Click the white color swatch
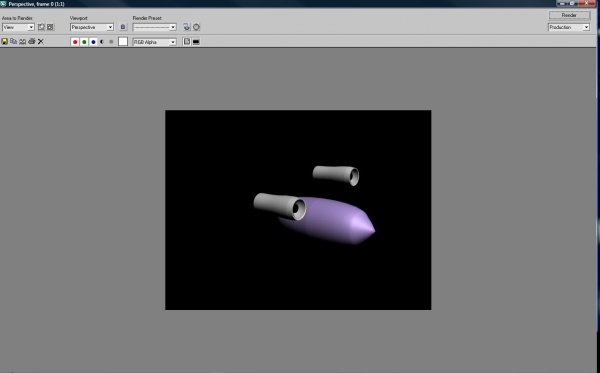This screenshot has width=600, height=373. (123, 42)
